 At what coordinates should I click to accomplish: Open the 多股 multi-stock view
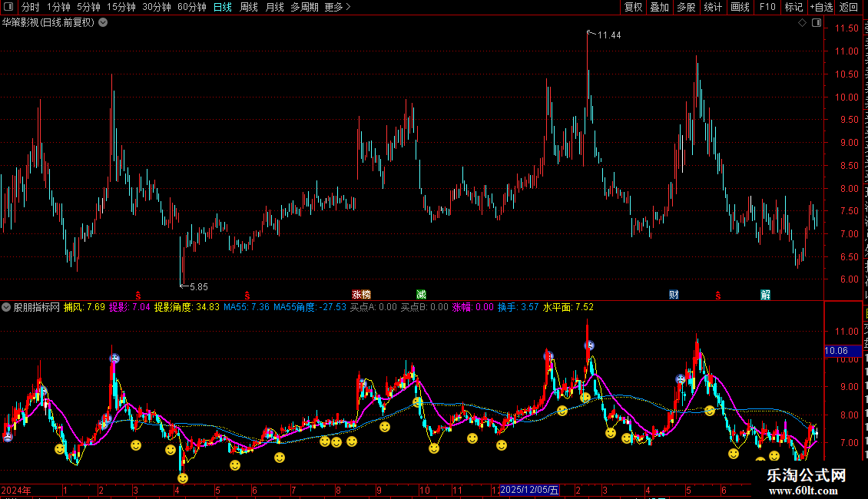click(x=686, y=7)
